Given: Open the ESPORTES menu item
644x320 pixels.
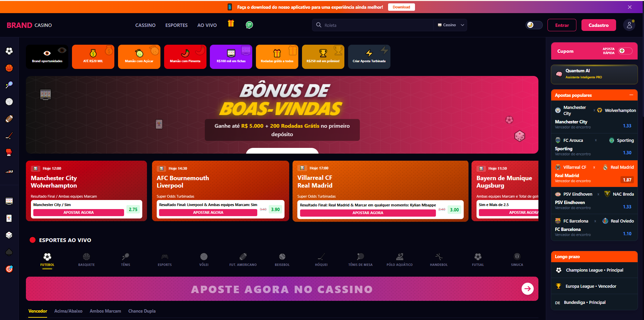Looking at the screenshot, I should point(177,25).
